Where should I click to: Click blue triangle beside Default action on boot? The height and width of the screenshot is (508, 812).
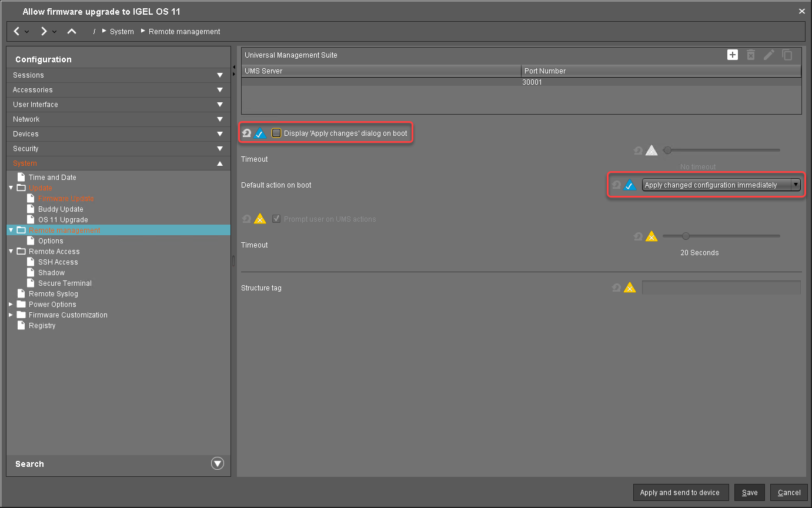click(630, 185)
